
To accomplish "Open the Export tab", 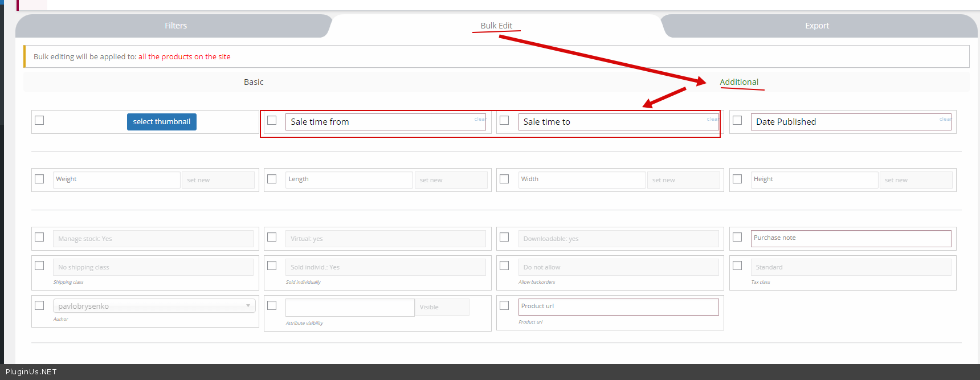I will 816,26.
